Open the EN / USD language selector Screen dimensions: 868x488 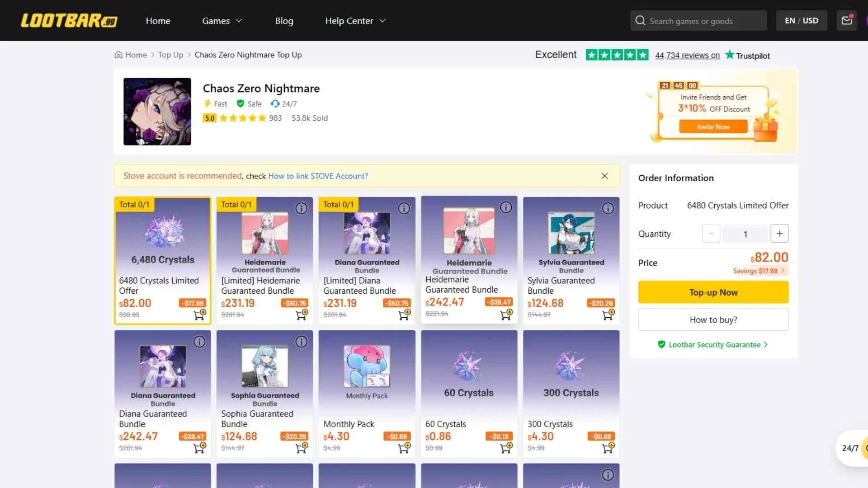pos(802,21)
